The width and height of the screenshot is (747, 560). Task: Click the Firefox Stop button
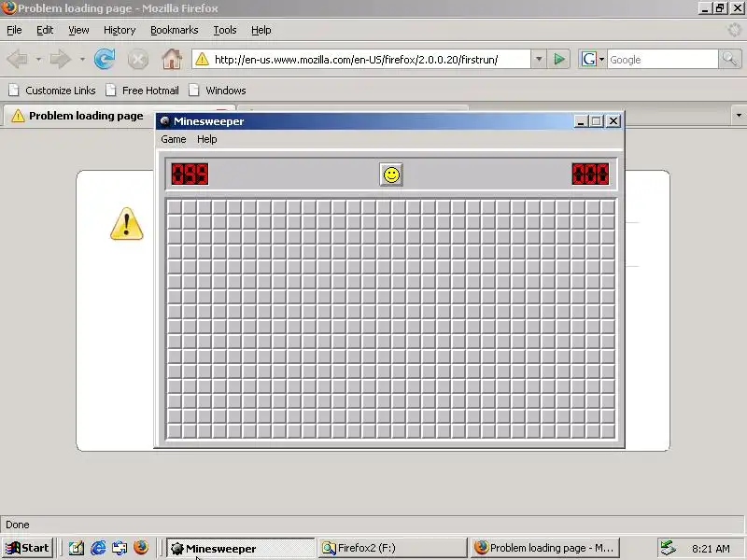tap(138, 59)
